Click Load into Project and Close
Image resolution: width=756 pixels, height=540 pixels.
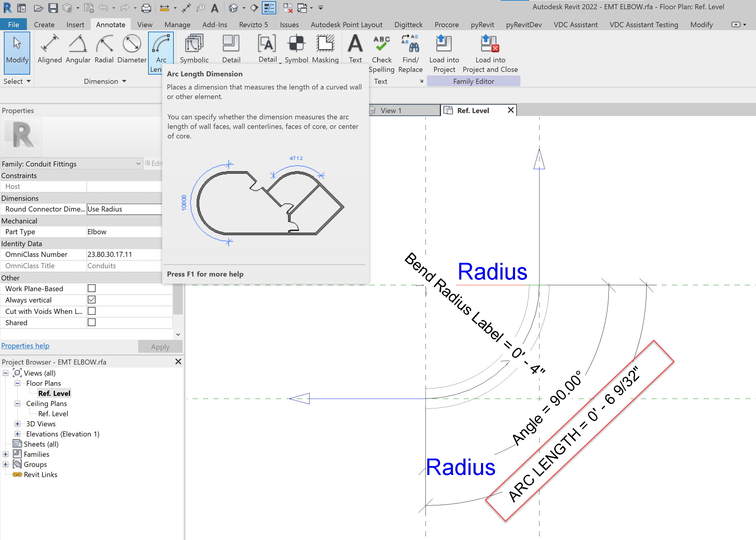coord(490,53)
